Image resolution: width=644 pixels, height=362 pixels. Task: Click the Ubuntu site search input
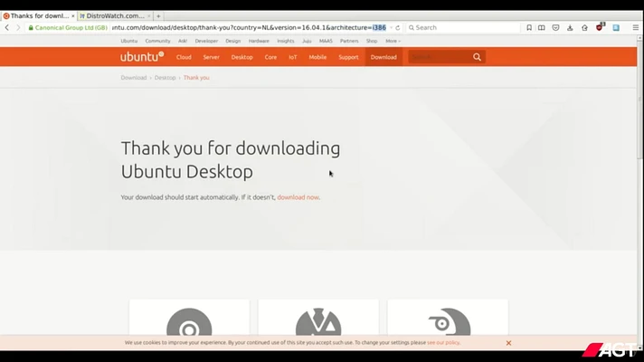[439, 57]
